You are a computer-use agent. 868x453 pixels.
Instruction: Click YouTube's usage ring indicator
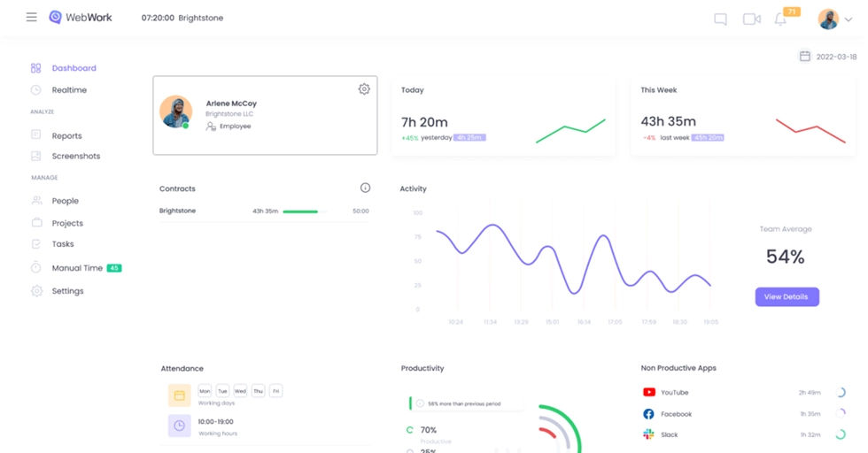pyautogui.click(x=841, y=392)
